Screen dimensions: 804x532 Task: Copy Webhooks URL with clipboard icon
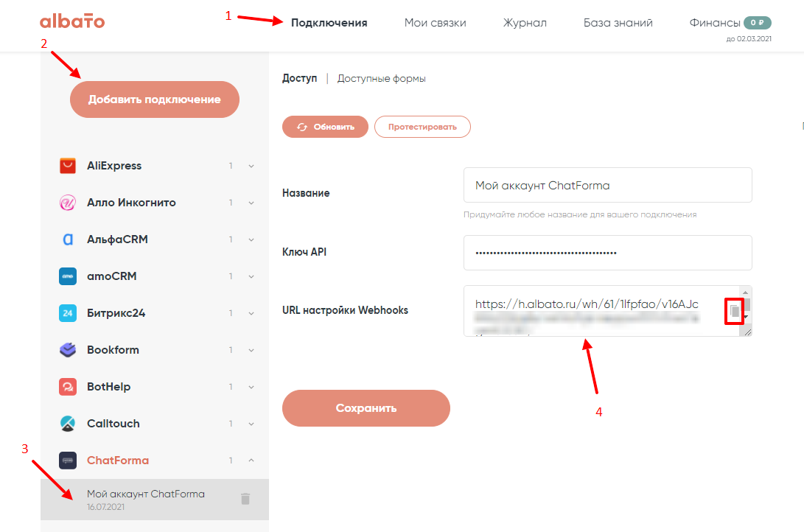click(734, 312)
